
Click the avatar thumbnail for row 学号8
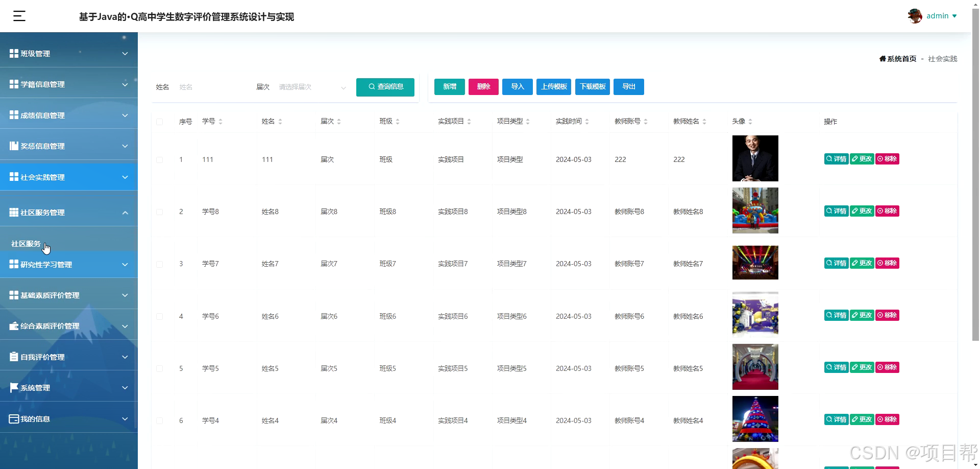pos(755,210)
